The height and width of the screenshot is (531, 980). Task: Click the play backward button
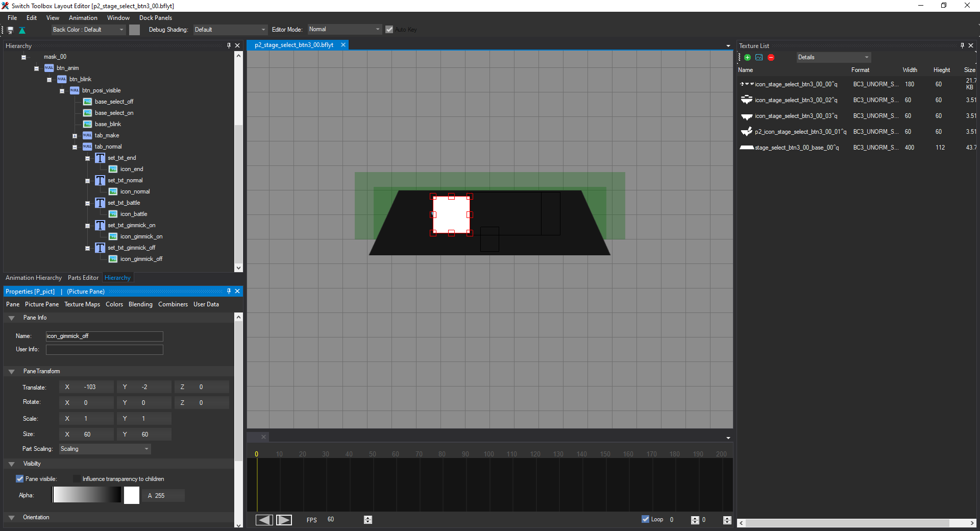pos(264,520)
